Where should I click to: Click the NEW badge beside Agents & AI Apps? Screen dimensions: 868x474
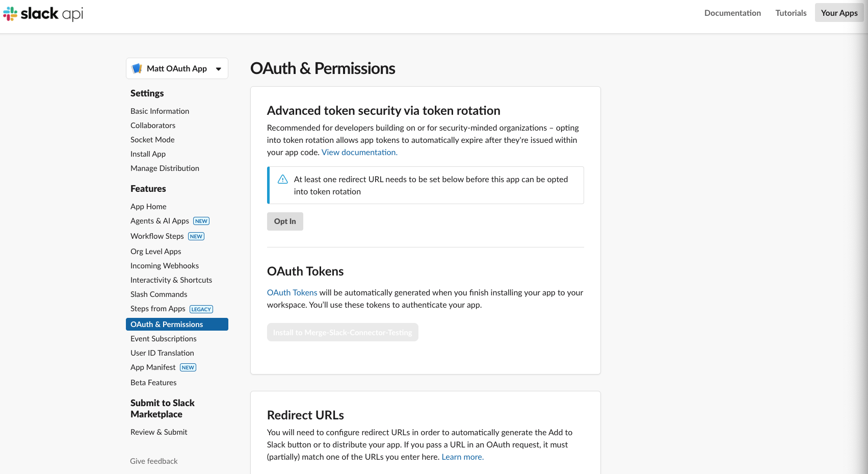[201, 221]
